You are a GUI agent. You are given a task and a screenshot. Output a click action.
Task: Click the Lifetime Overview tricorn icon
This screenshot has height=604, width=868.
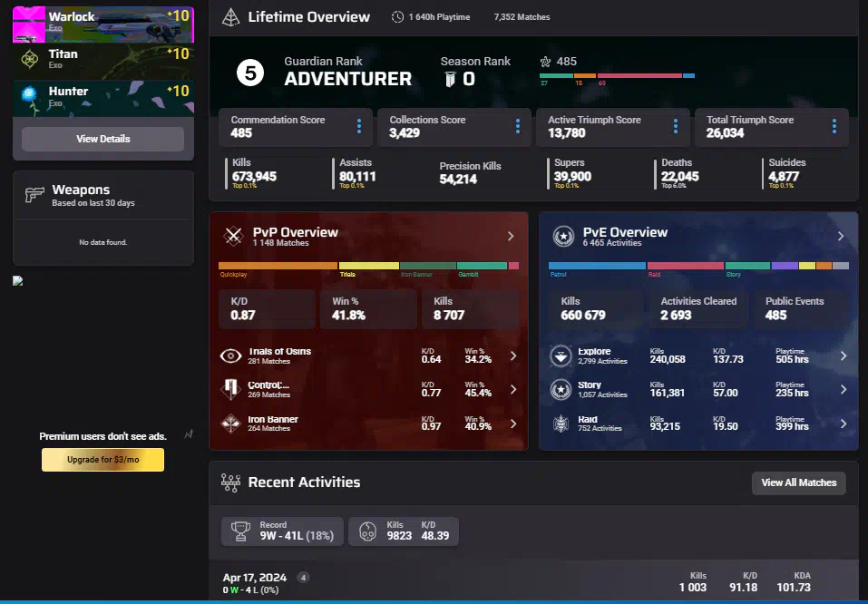tap(231, 17)
